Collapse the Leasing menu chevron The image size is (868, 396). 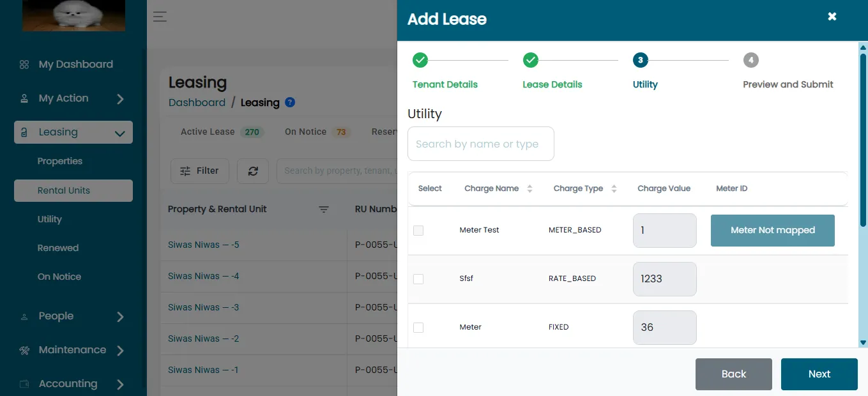(119, 133)
